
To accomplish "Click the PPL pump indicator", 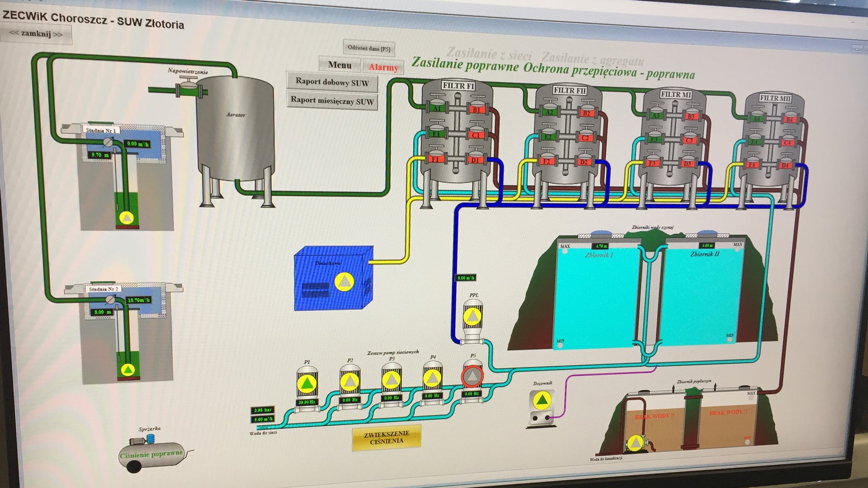I will pos(473,316).
